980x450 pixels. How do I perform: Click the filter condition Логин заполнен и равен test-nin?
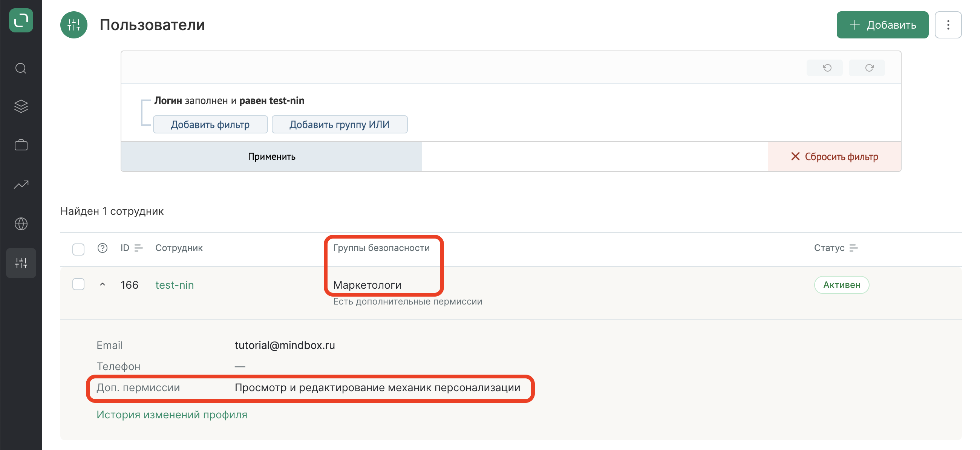point(230,100)
